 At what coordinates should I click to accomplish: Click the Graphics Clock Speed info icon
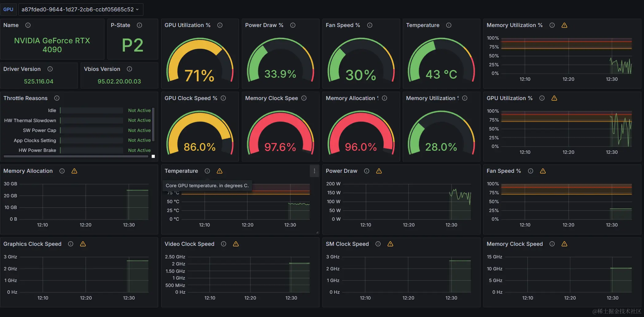point(71,244)
